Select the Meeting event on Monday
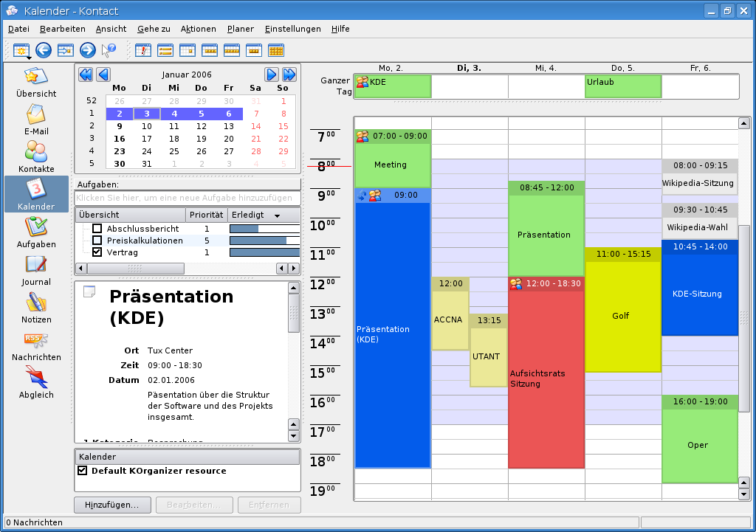Image resolution: width=756 pixels, height=532 pixels. click(x=393, y=159)
